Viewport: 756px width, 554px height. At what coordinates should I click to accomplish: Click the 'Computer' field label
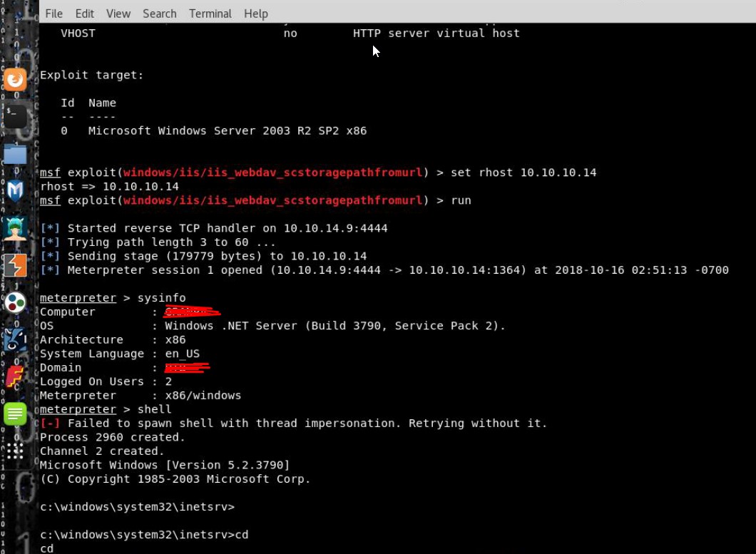click(x=68, y=312)
